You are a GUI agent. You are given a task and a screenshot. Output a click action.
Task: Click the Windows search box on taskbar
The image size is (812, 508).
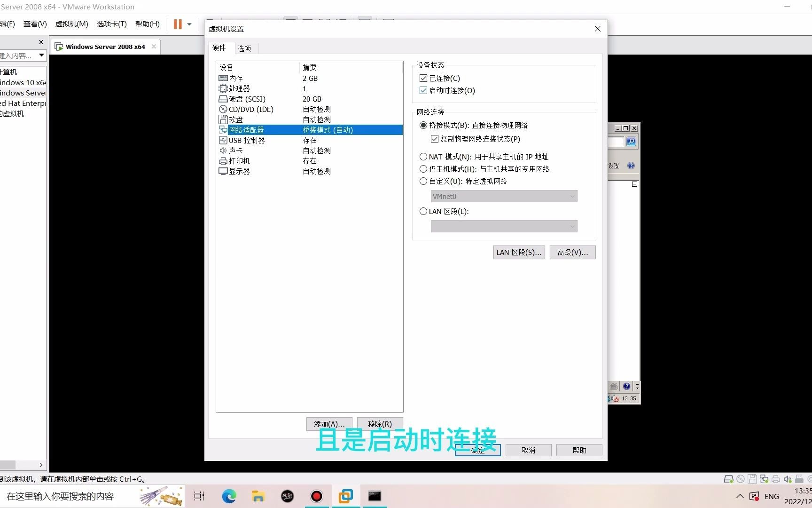[x=92, y=496]
